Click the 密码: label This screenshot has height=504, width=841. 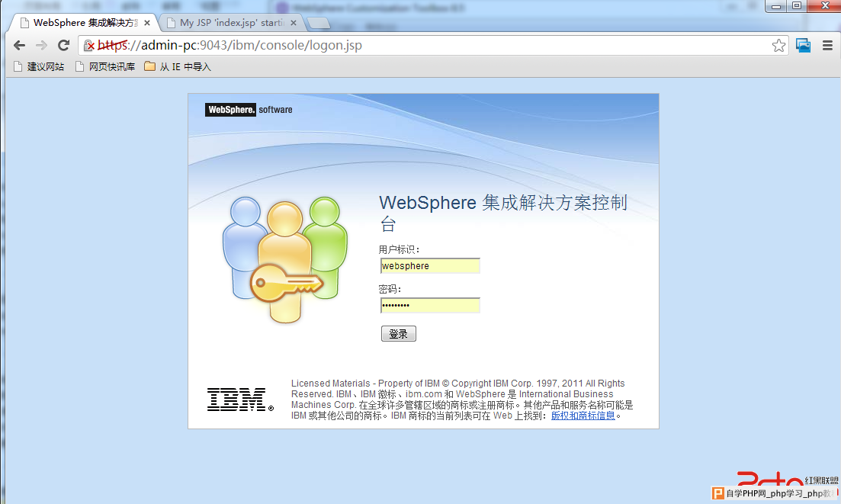[390, 289]
